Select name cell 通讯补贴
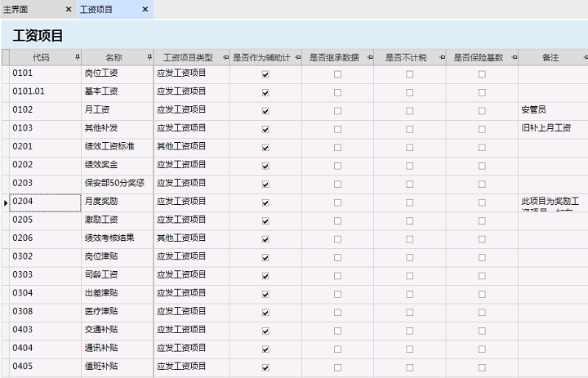This screenshot has height=378, width=588. tap(117, 349)
